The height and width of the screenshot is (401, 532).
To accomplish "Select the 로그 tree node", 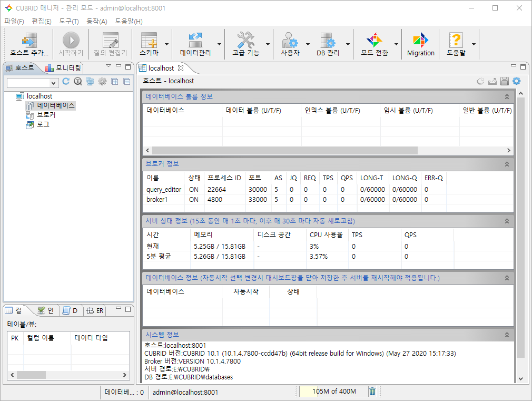I will 37,124.
